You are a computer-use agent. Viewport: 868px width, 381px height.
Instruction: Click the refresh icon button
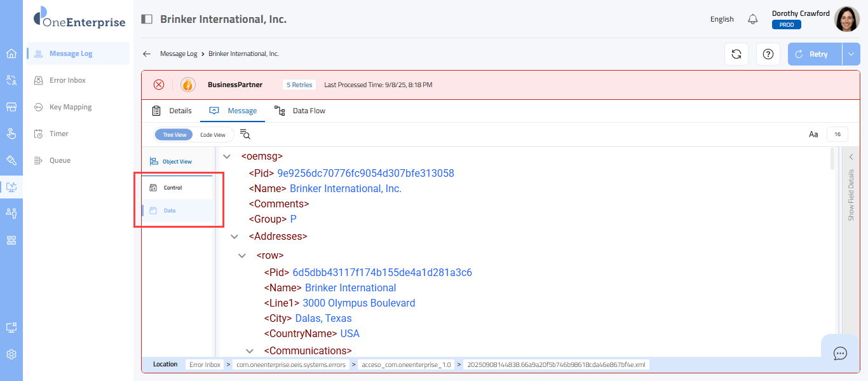(736, 54)
